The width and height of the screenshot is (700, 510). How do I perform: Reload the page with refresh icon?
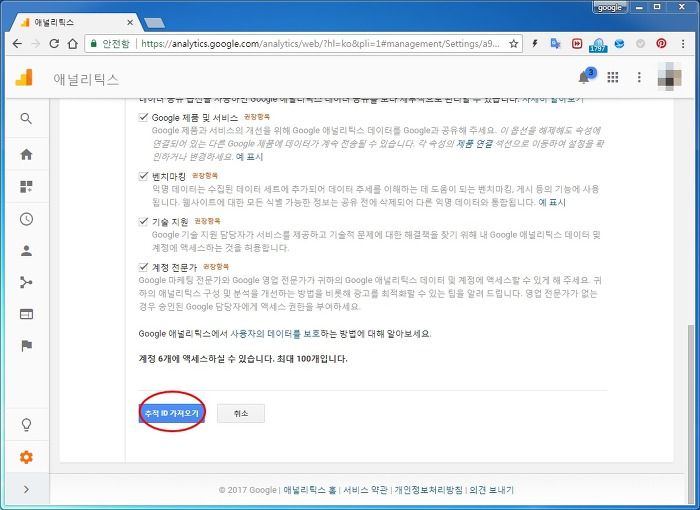(54, 43)
